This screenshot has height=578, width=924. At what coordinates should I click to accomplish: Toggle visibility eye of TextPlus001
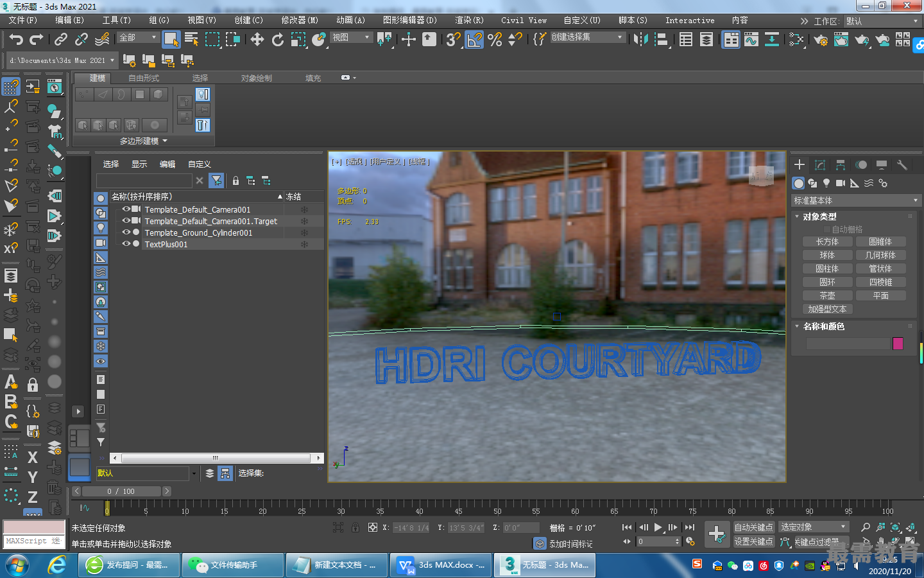tap(126, 244)
